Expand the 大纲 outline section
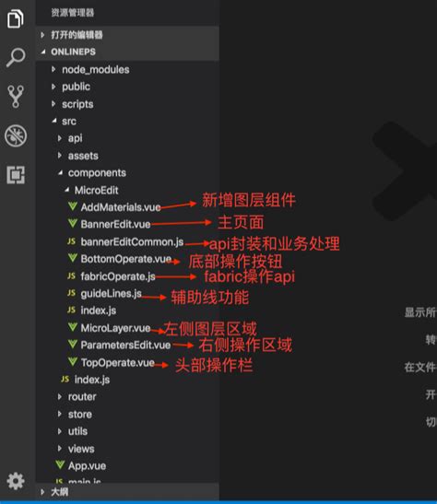Screen dimensions: 437x504 click(x=42, y=492)
